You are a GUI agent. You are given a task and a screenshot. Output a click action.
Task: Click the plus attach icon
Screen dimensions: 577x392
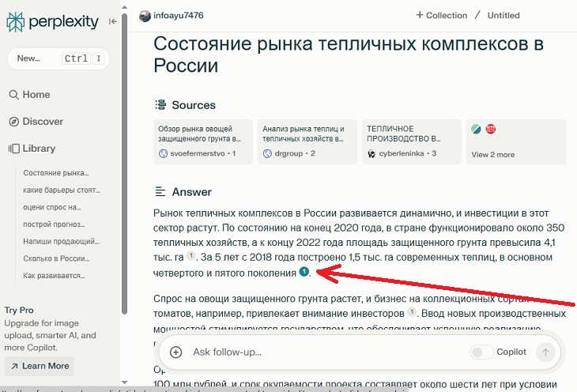(176, 352)
